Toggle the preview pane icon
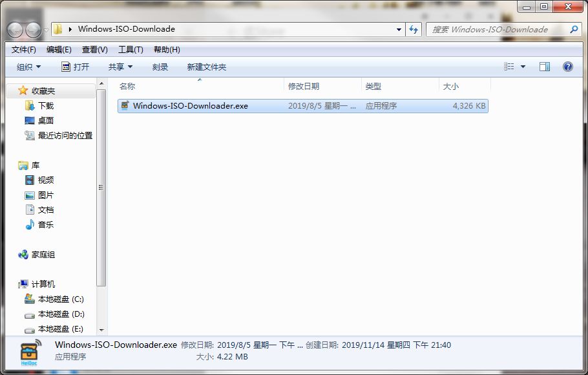Viewport: 588px width, 375px height. (545, 67)
